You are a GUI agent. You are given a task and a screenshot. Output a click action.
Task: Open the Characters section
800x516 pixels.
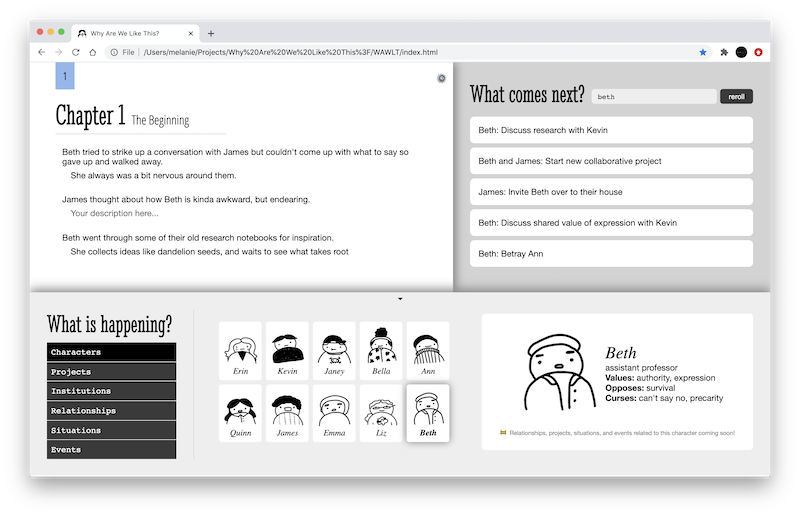coord(111,352)
